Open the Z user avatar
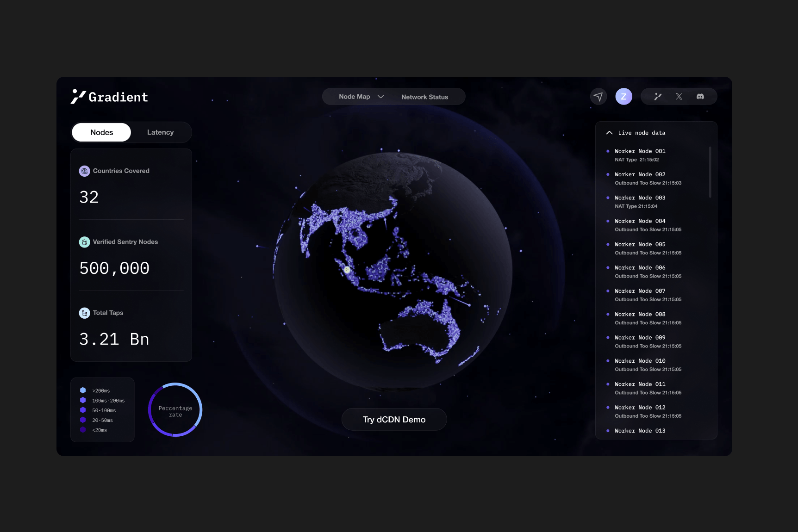This screenshot has height=532, width=798. [x=623, y=97]
